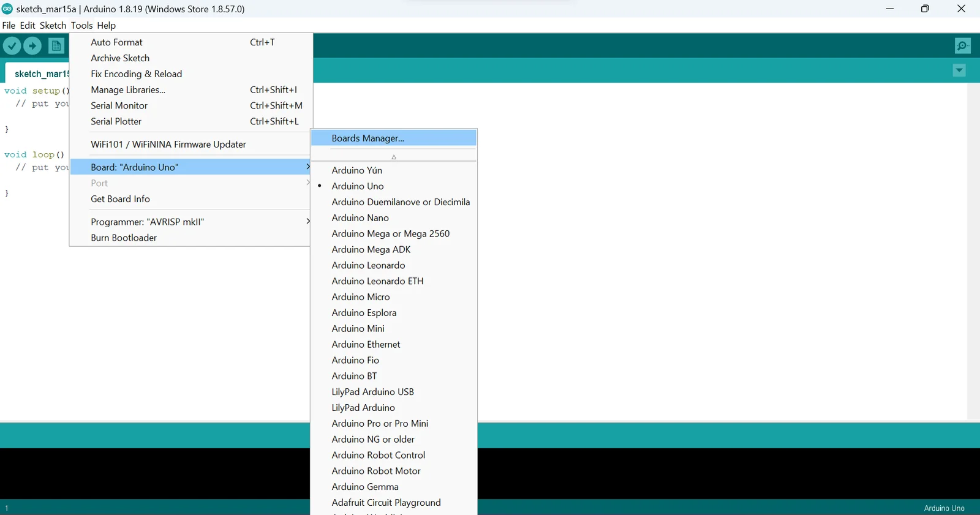Select Arduino Gemma board
The height and width of the screenshot is (515, 980).
coord(394,487)
